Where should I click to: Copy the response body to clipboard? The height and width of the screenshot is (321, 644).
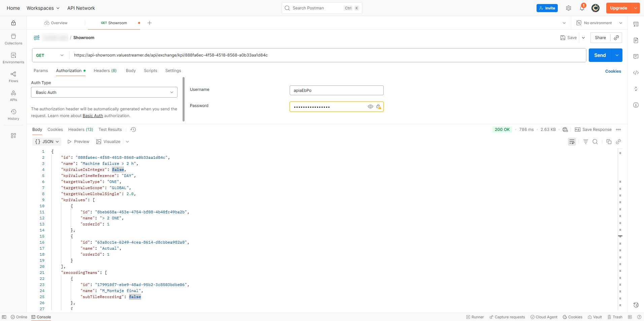(609, 142)
